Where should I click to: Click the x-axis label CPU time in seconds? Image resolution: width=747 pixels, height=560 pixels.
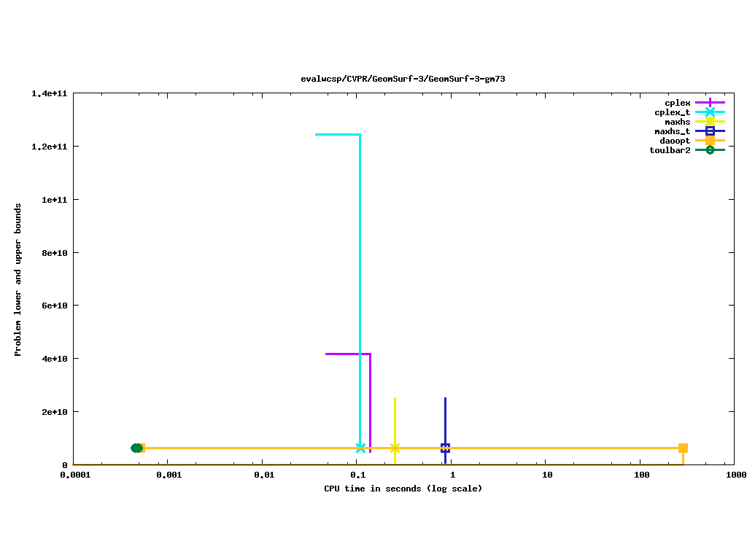coord(403,489)
